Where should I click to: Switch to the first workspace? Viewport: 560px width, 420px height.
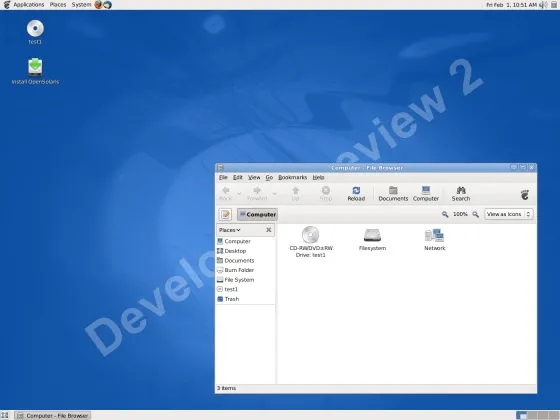[521, 415]
